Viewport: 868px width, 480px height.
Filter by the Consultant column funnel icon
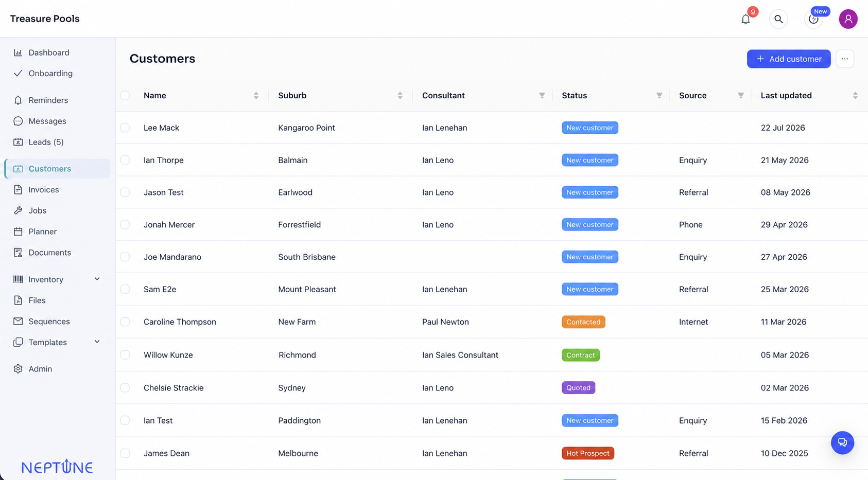(x=542, y=96)
